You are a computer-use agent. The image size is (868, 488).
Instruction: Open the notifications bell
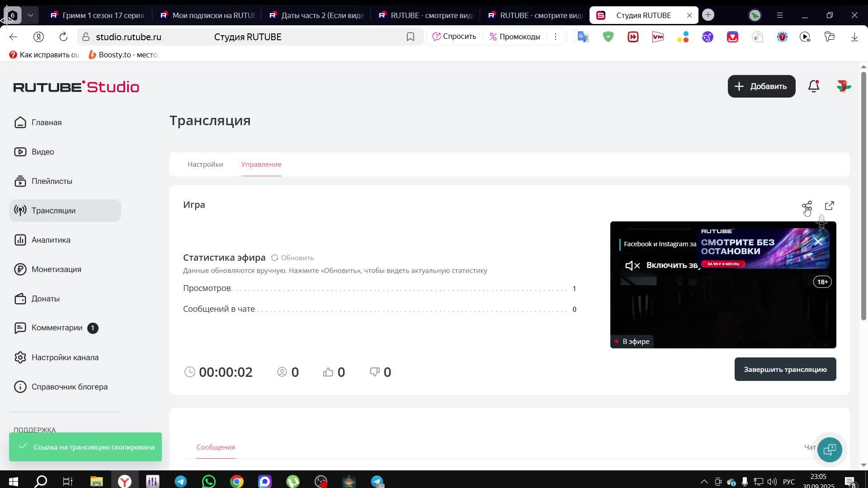[813, 86]
